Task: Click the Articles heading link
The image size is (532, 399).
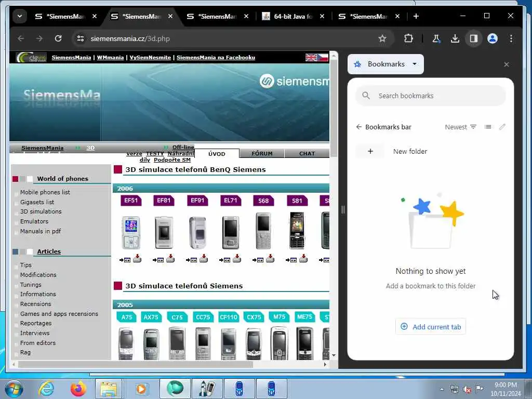Action: [x=49, y=251]
